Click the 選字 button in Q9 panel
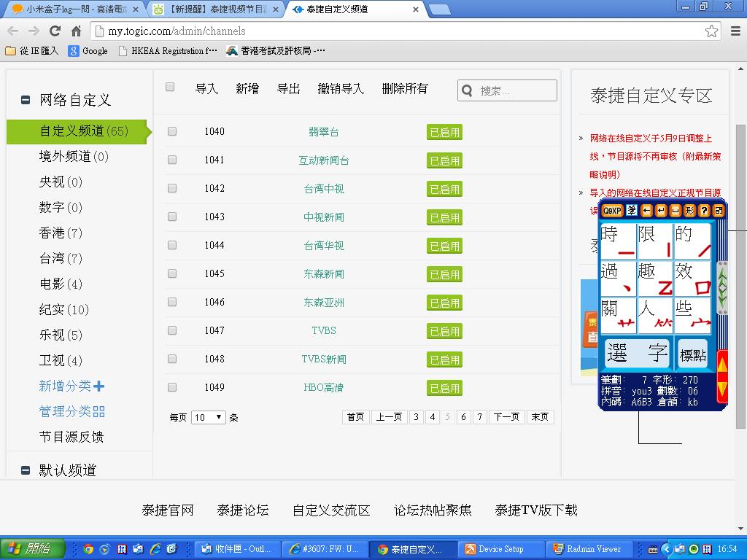 coord(637,354)
